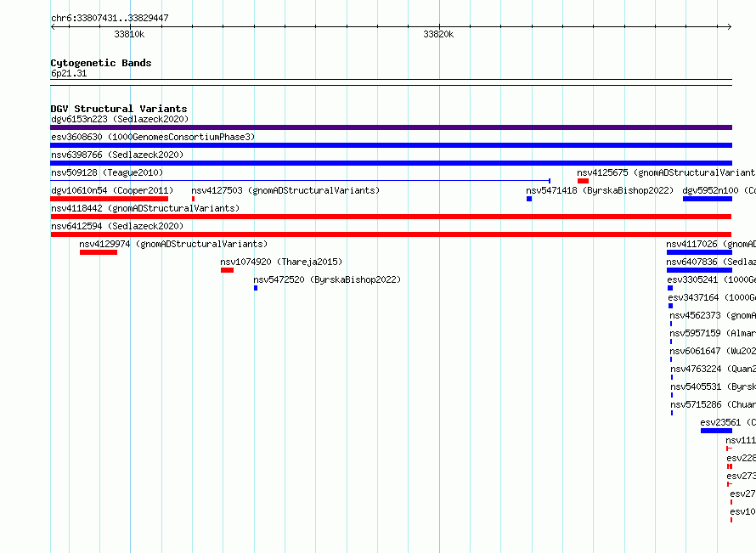Click the blue bar under esv23561
This screenshot has height=553, width=756.
click(716, 431)
